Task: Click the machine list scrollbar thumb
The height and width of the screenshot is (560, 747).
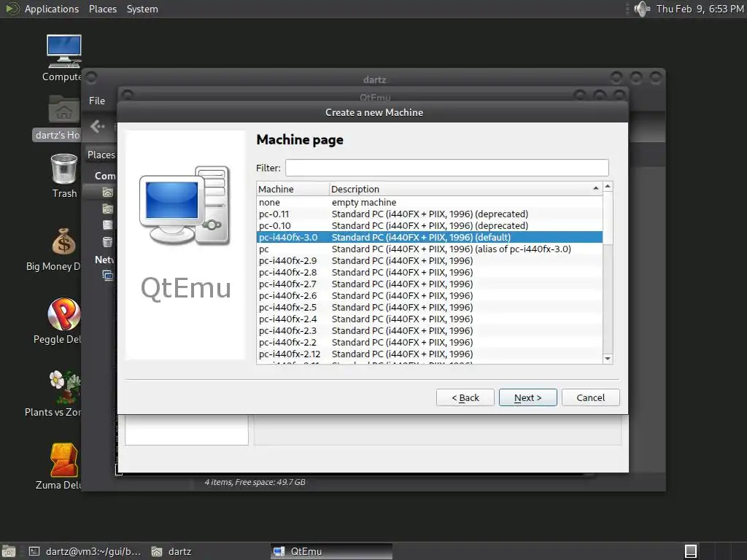Action: (x=608, y=217)
